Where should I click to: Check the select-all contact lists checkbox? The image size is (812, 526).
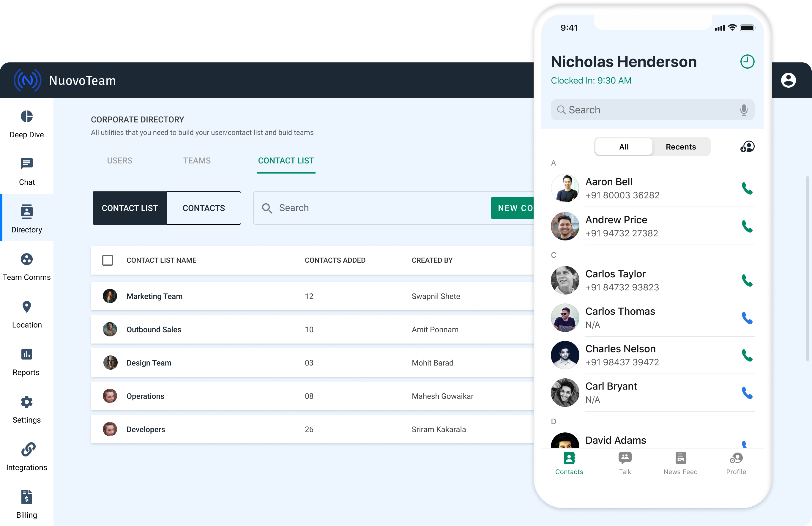(108, 260)
